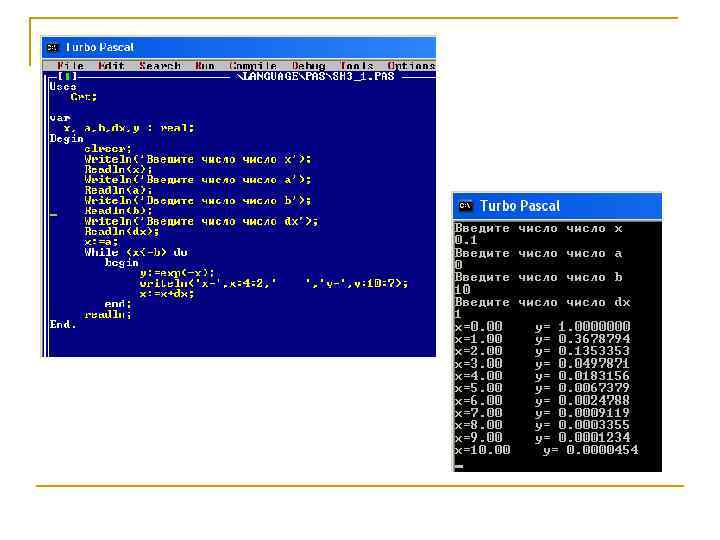This screenshot has width=720, height=540.
Task: Click the console icon in output window title bar
Action: tap(465, 206)
